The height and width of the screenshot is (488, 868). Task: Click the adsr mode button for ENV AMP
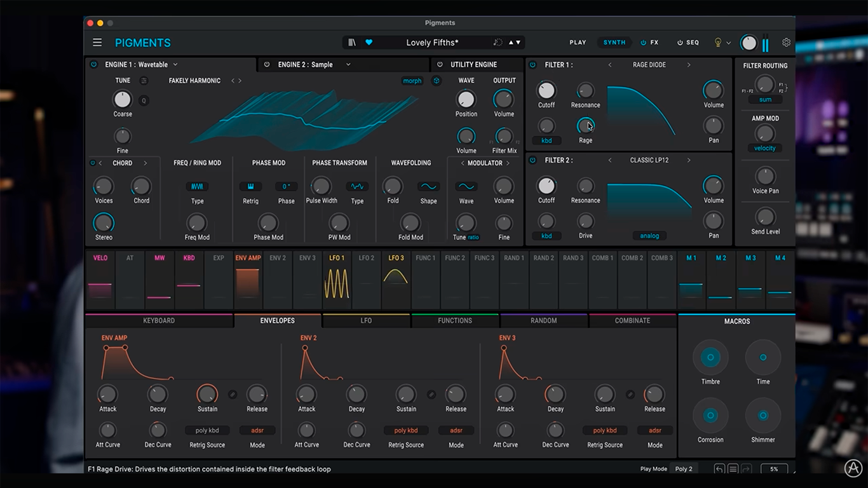click(x=257, y=430)
